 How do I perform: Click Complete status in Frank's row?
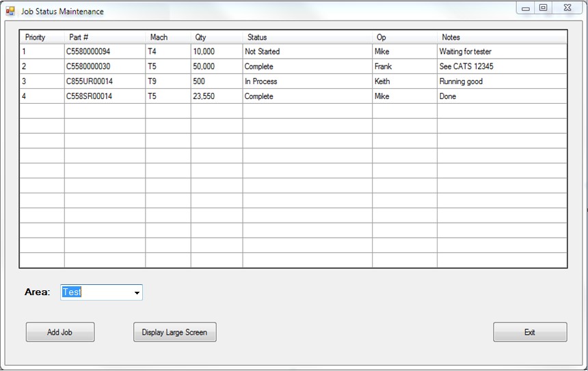308,66
